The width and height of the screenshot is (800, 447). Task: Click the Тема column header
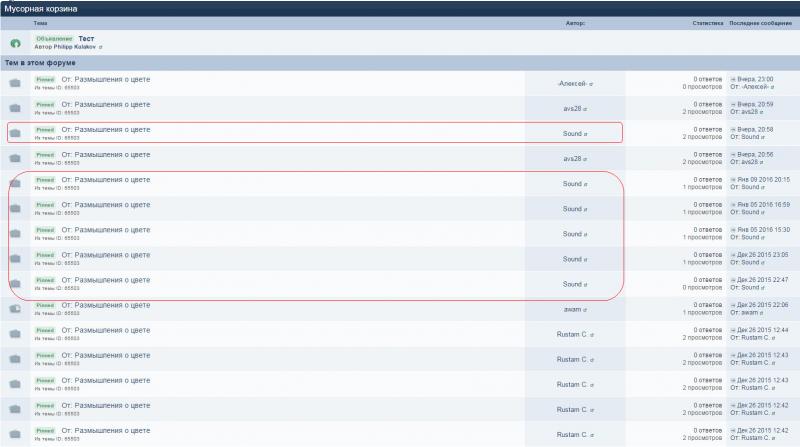(x=40, y=23)
